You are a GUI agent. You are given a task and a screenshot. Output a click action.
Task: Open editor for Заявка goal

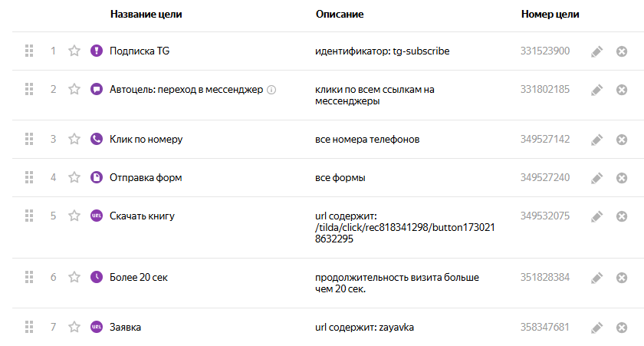coord(597,328)
